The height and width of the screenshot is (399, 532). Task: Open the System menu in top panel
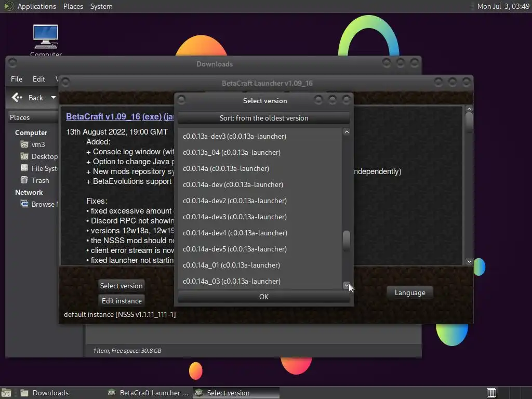(101, 6)
